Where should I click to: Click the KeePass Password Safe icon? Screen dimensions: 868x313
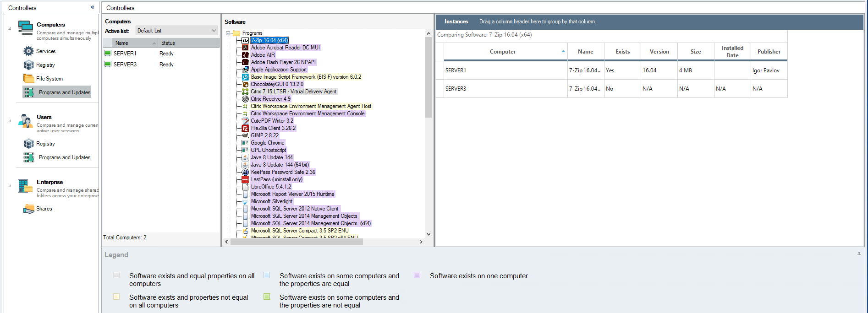tap(245, 172)
